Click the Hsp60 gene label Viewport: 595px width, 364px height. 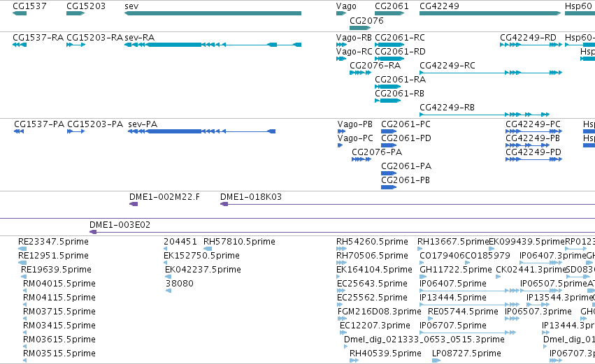(x=578, y=6)
